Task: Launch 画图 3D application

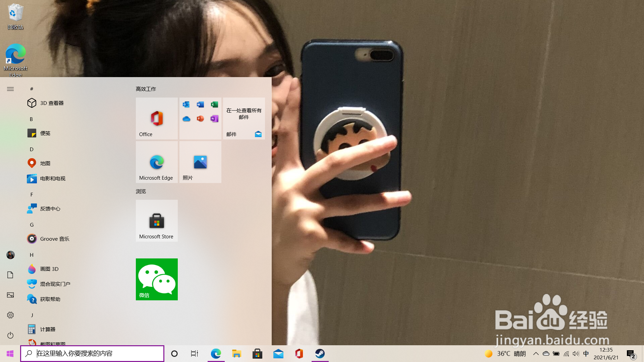Action: pos(49,269)
